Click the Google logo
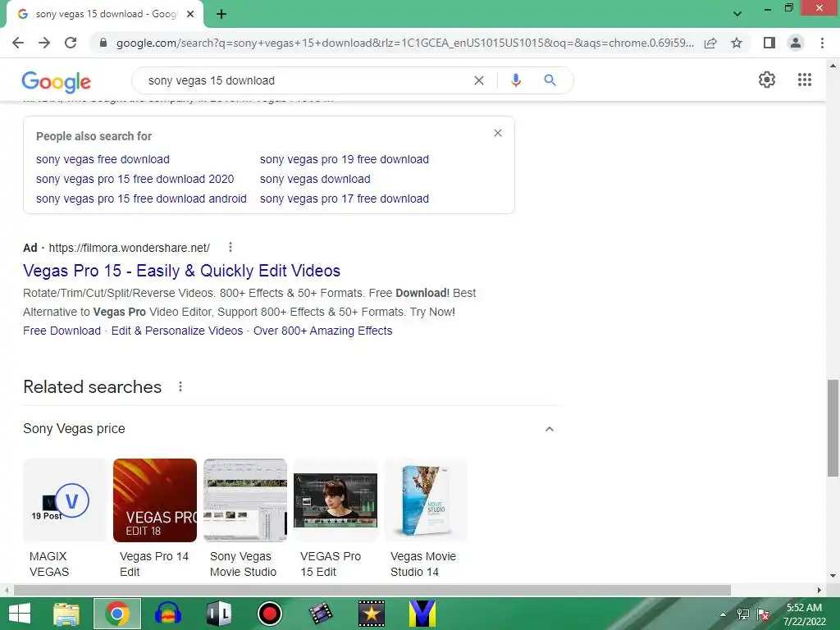 point(57,81)
